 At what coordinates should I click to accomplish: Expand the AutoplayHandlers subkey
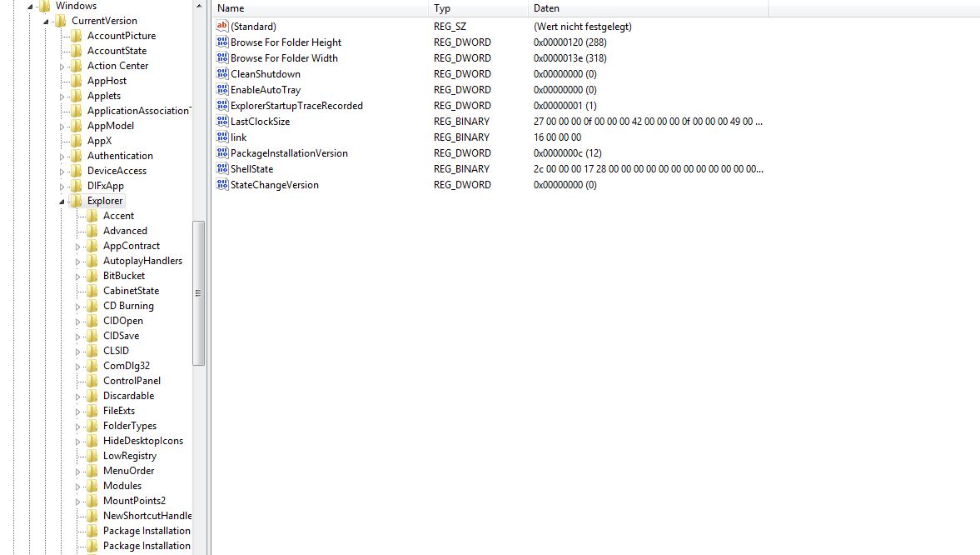coord(77,262)
